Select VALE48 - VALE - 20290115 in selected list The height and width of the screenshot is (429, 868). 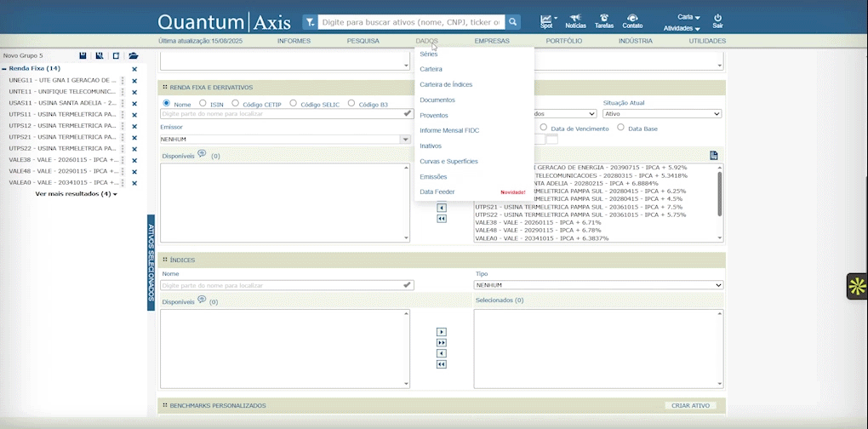[538, 231]
